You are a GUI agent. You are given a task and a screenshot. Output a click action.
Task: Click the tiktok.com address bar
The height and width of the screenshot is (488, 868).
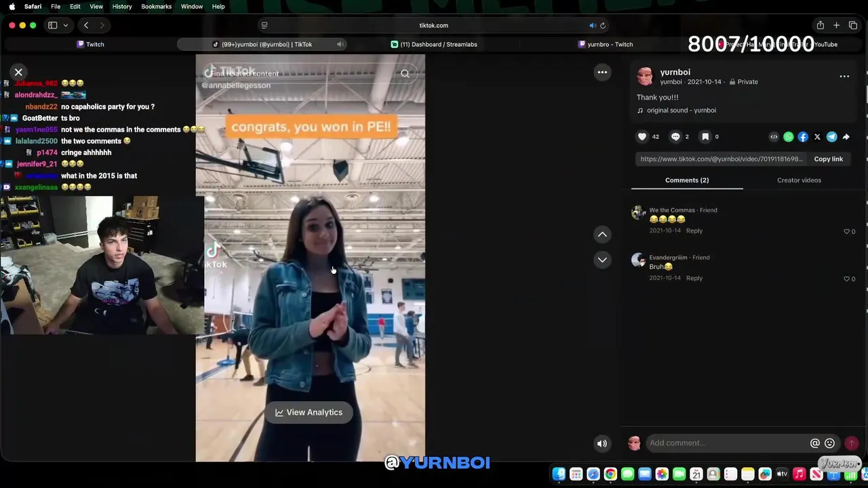433,25
